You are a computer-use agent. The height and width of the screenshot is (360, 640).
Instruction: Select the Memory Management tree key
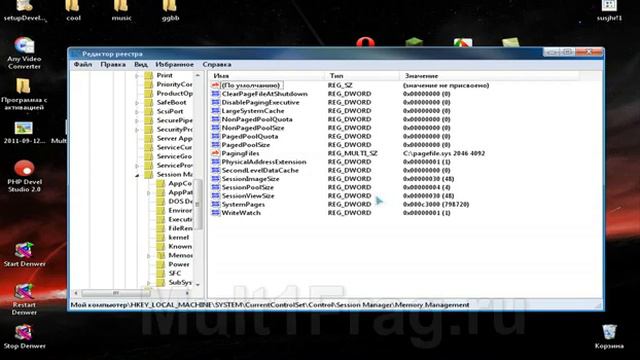pyautogui.click(x=180, y=255)
